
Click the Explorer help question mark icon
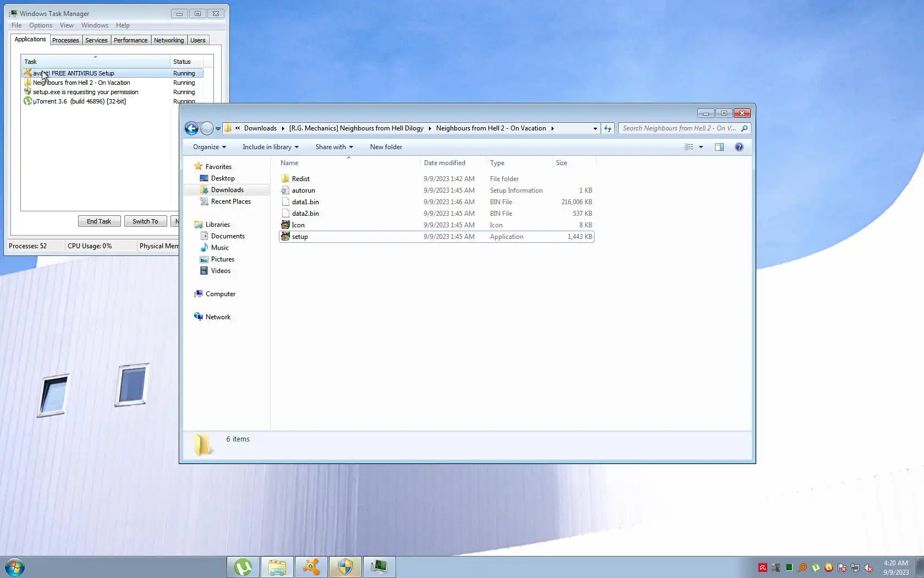pos(739,147)
